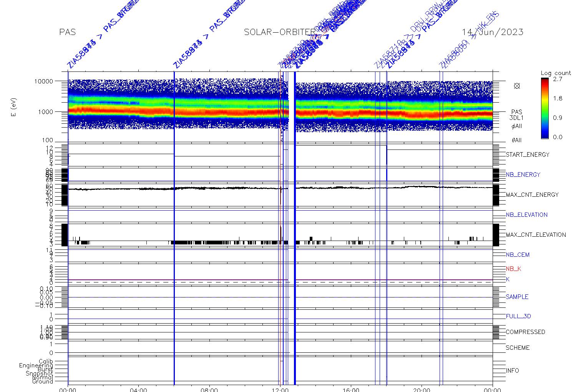The width and height of the screenshot is (581, 392).
Task: Click the 'E (eV)' axis label
Action: coord(14,108)
